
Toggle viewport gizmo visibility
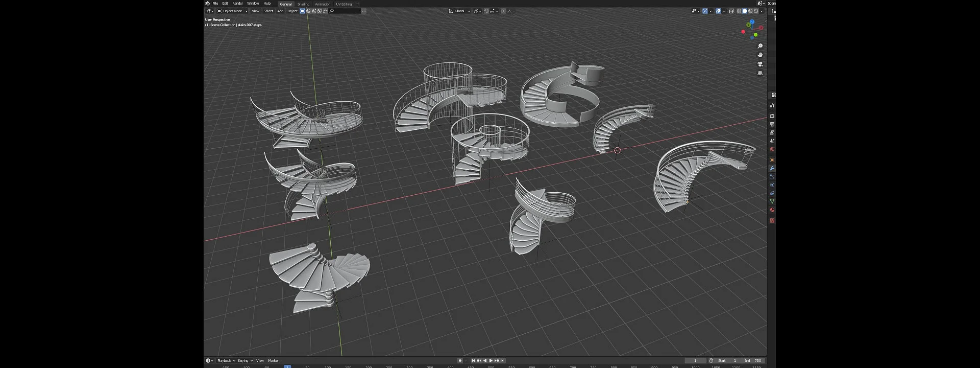point(705,11)
